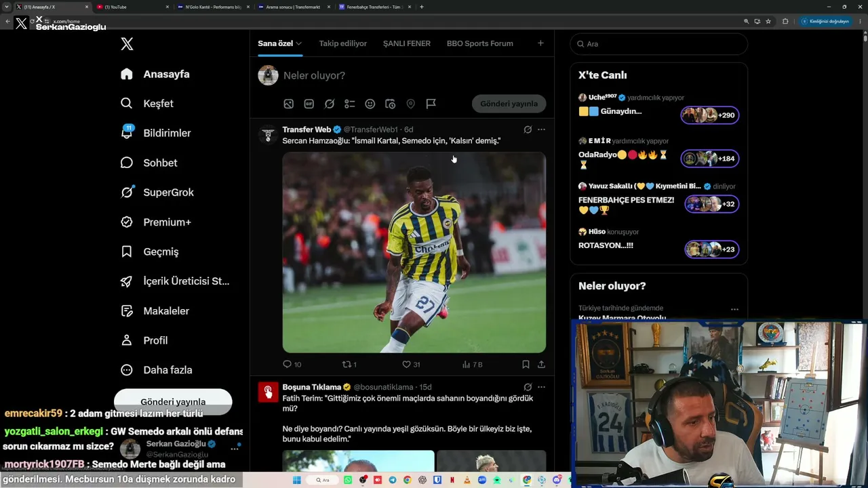868x488 pixels.
Task: Click the Windows taskbar Ara search box
Action: click(323, 480)
